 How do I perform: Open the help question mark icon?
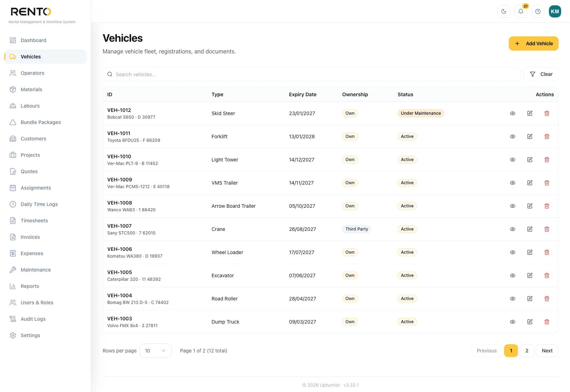coord(538,11)
